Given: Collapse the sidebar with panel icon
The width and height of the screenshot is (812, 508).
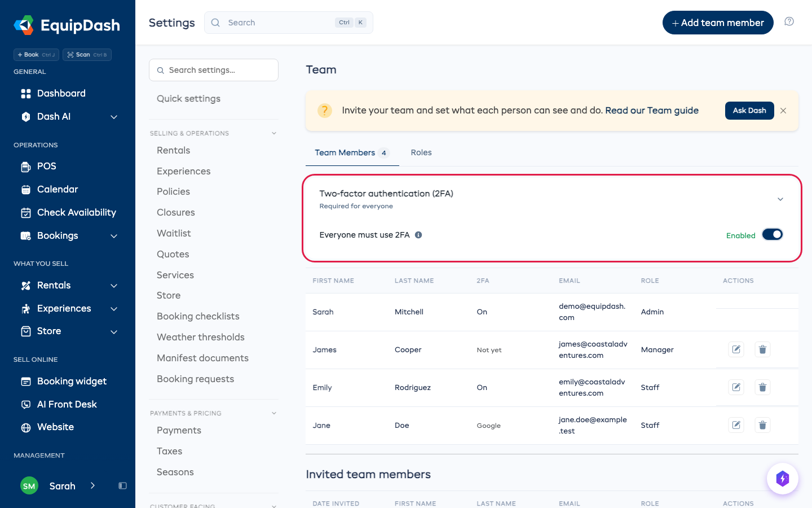Looking at the screenshot, I should [122, 486].
